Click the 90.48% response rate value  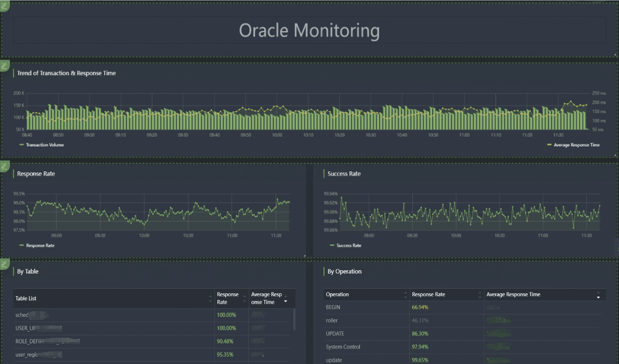tap(225, 341)
